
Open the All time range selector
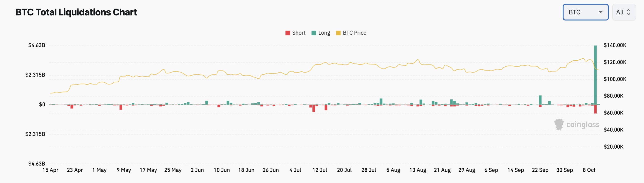click(x=623, y=12)
